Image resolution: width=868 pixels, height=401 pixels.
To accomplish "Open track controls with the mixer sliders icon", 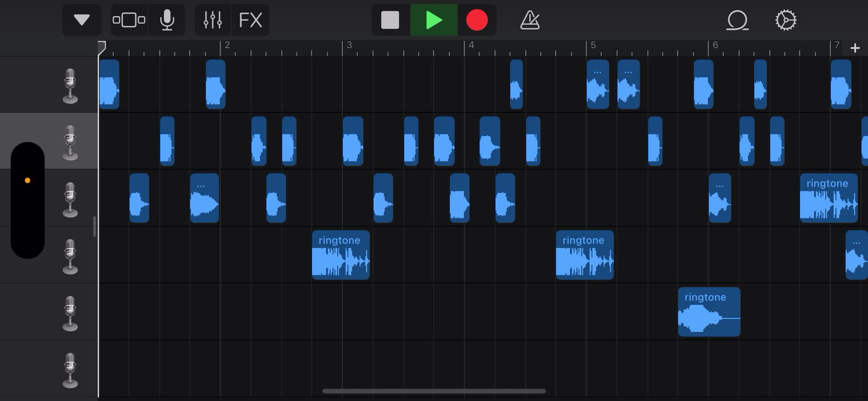I will click(212, 20).
